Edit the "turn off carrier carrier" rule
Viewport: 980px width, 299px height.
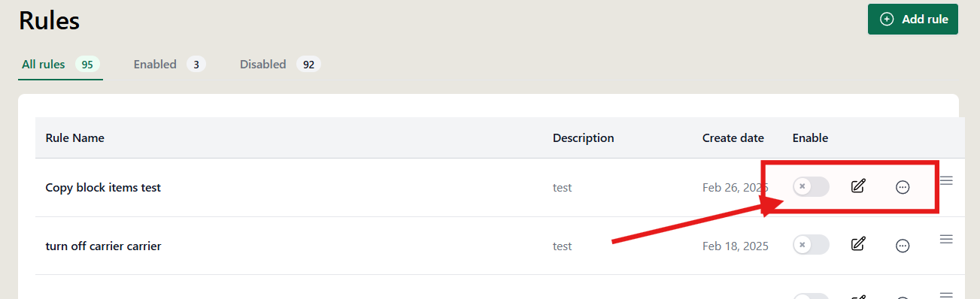[x=858, y=244]
